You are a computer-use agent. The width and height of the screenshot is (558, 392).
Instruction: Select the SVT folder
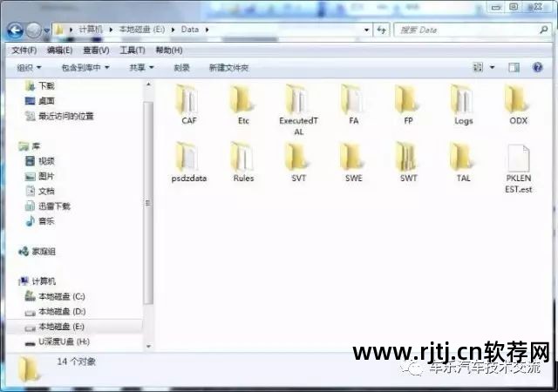[298, 163]
